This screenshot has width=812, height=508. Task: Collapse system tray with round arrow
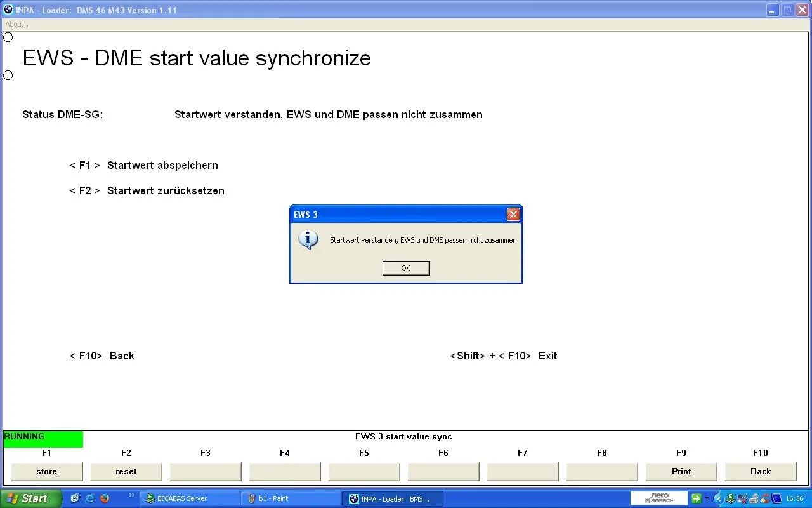(x=719, y=498)
